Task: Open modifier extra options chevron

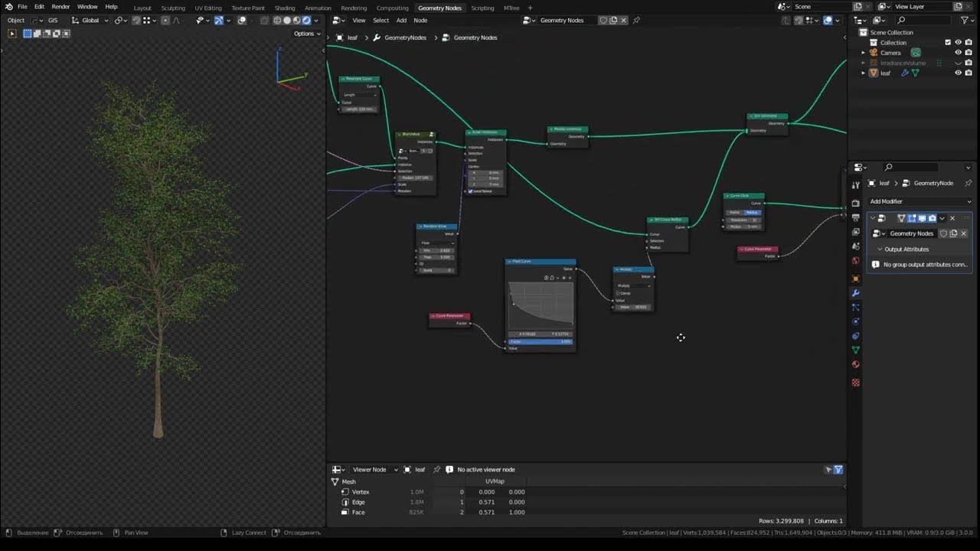Action: (x=942, y=218)
